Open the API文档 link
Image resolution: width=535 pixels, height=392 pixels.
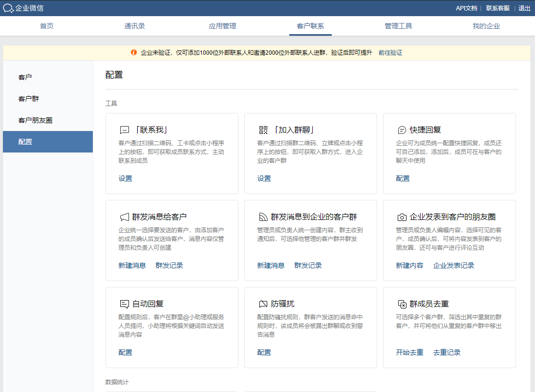[466, 8]
